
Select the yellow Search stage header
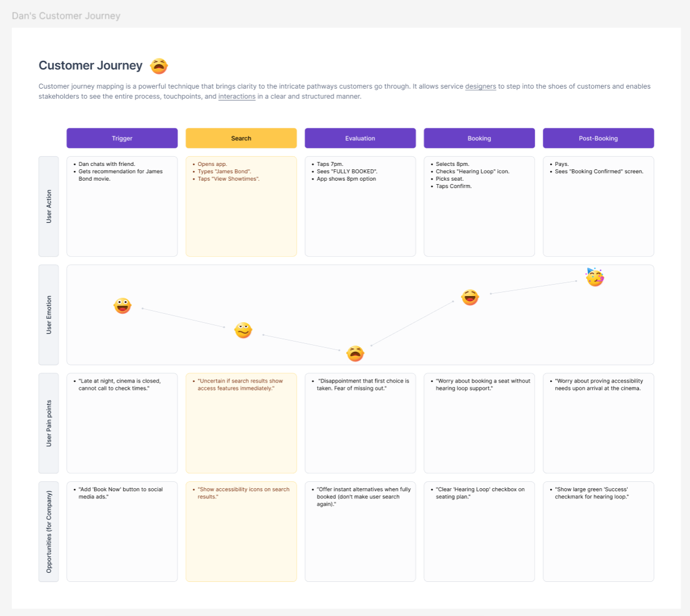(241, 138)
